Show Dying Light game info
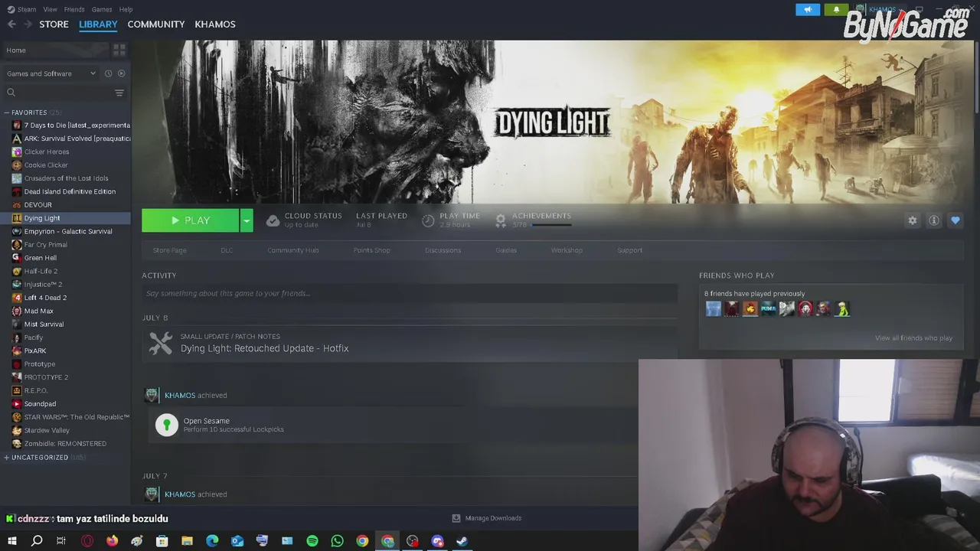Screen dimensions: 980x551 pos(934,220)
